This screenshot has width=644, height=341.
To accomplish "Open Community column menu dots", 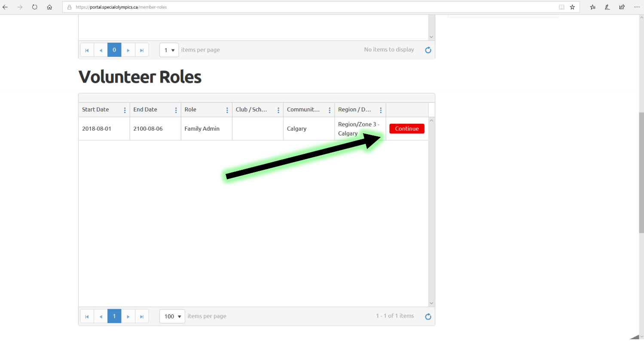I will 330,110.
